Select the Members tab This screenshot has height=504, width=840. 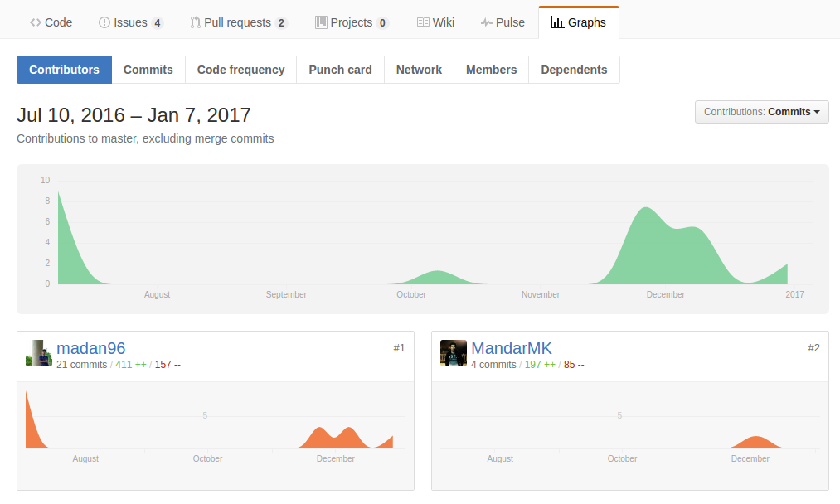pyautogui.click(x=491, y=70)
